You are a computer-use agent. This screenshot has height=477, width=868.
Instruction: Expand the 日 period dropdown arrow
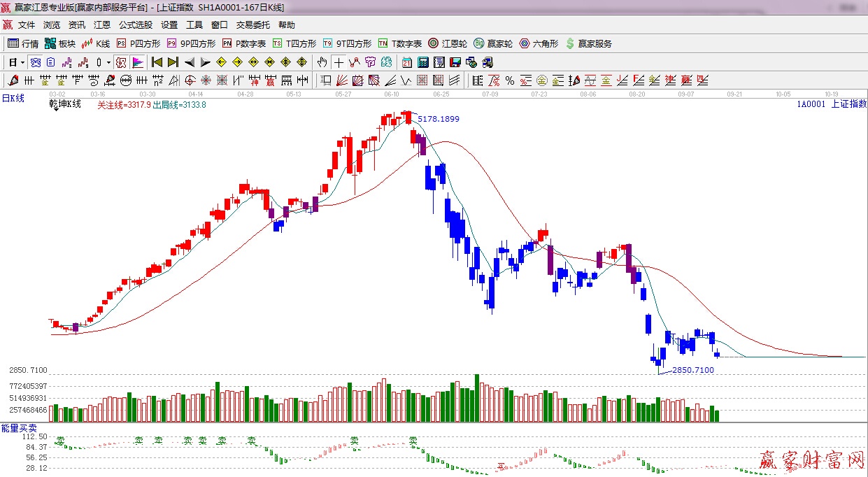(22, 62)
